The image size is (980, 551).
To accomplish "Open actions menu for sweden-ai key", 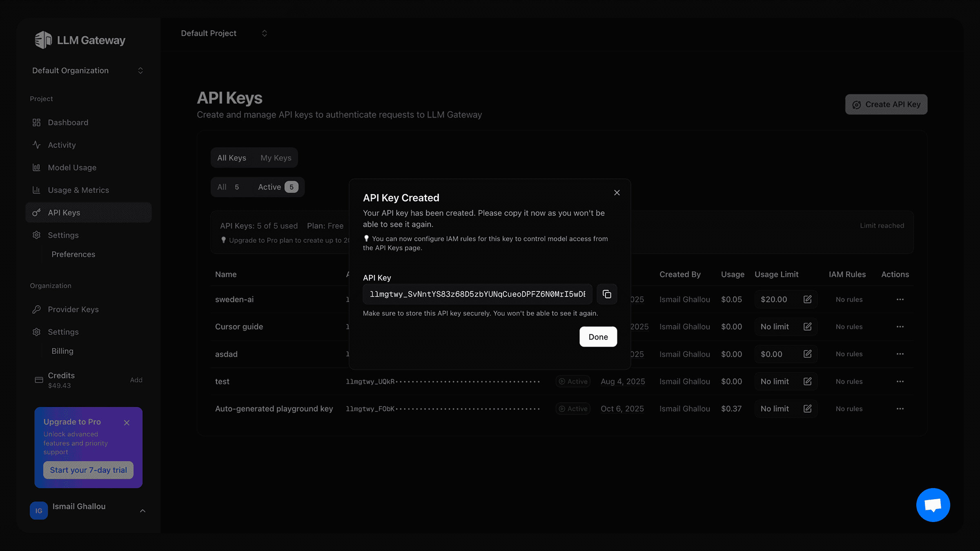I will pos(900,299).
